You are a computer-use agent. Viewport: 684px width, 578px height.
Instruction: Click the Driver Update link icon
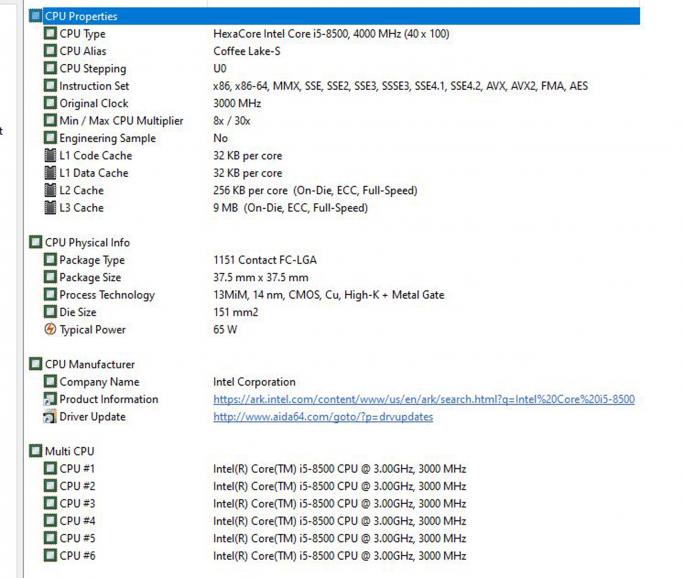[x=50, y=417]
